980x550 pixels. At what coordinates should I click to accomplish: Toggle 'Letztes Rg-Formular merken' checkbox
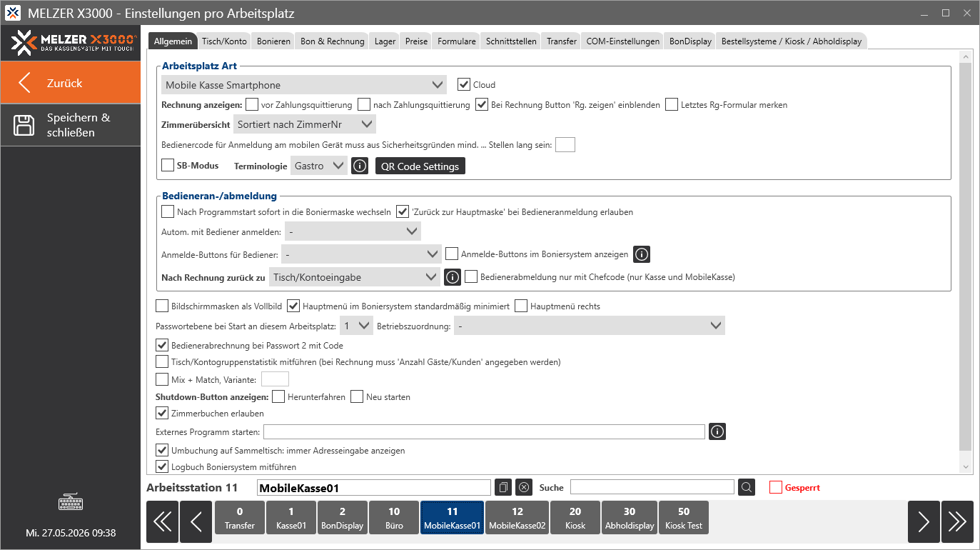click(x=672, y=104)
